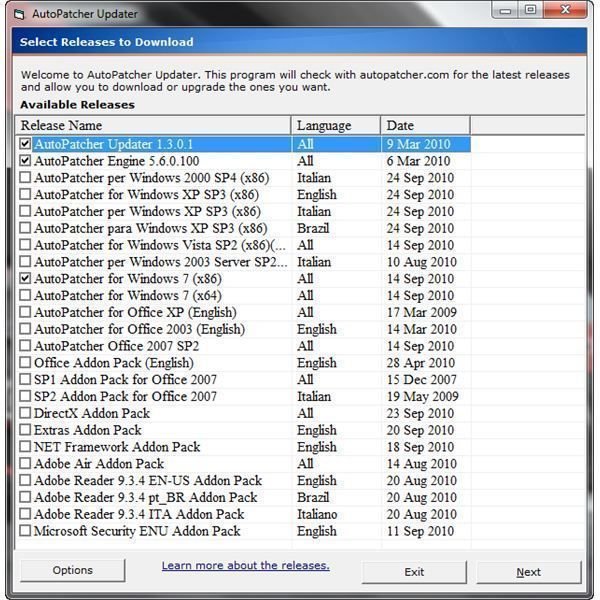Check Office Addon Pack (English) checkbox

[x=25, y=363]
